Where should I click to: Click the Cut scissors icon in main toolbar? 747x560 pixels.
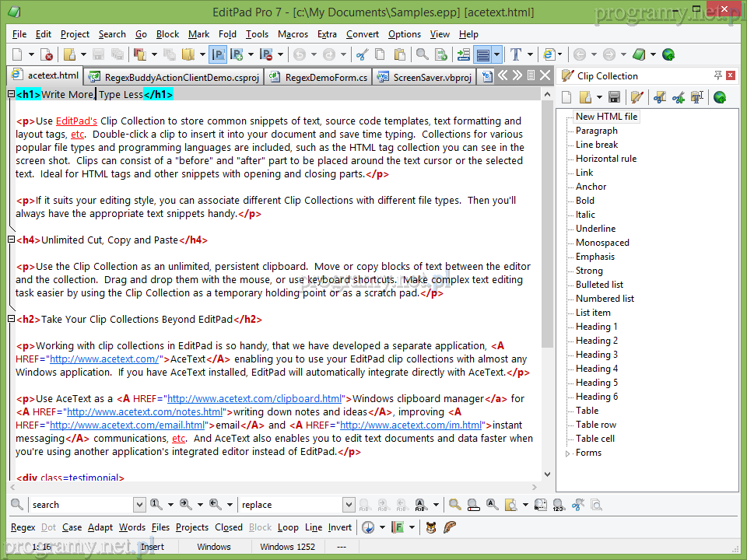(361, 54)
